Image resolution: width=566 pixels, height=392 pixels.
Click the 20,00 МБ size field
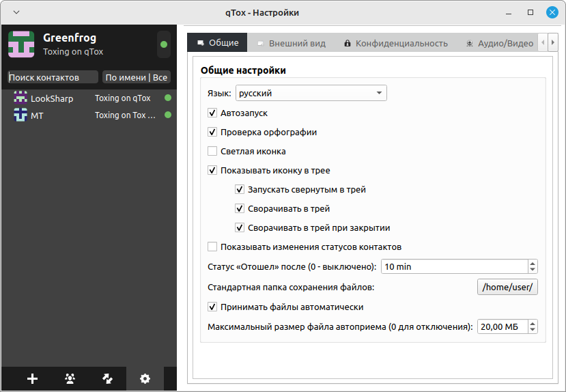(x=503, y=326)
